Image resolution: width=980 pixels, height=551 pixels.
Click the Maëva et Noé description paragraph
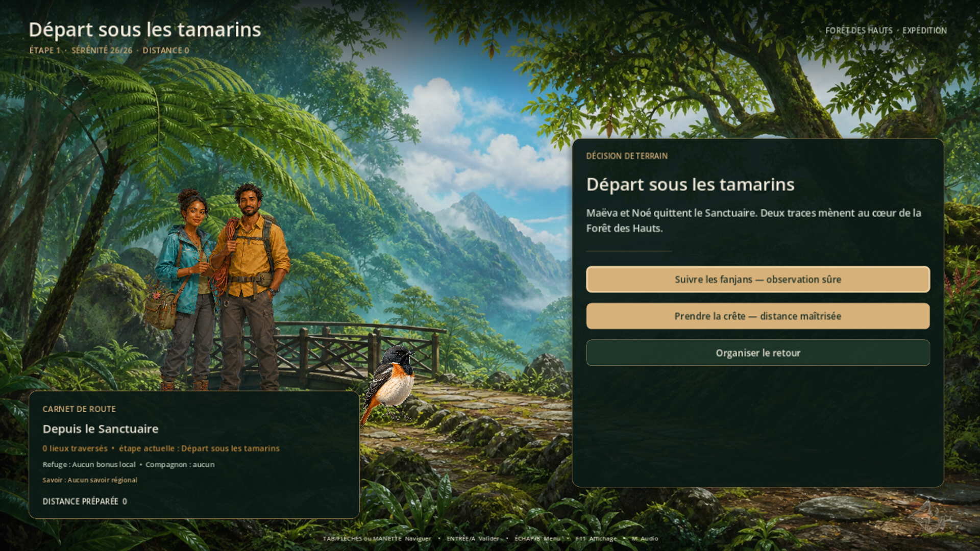pyautogui.click(x=753, y=220)
